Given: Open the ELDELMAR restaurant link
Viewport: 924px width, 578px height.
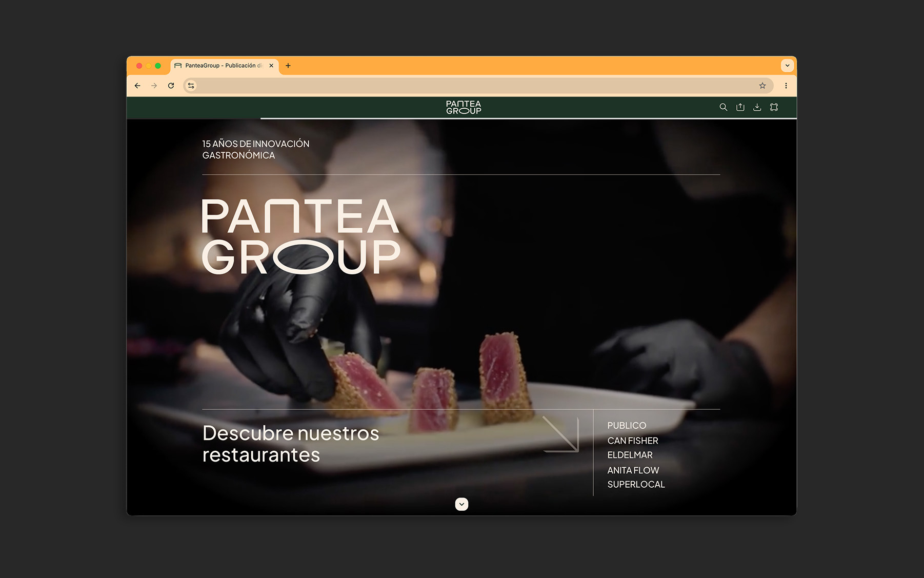Looking at the screenshot, I should click(x=630, y=455).
